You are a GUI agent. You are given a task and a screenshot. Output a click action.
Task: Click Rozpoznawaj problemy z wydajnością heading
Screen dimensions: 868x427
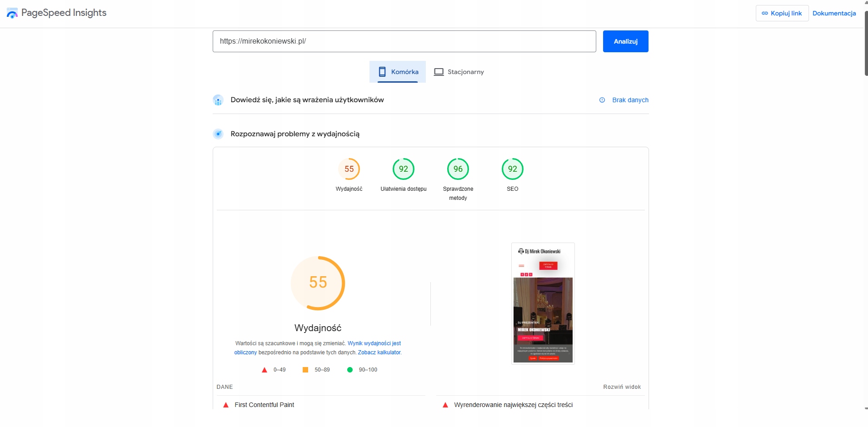(x=295, y=134)
